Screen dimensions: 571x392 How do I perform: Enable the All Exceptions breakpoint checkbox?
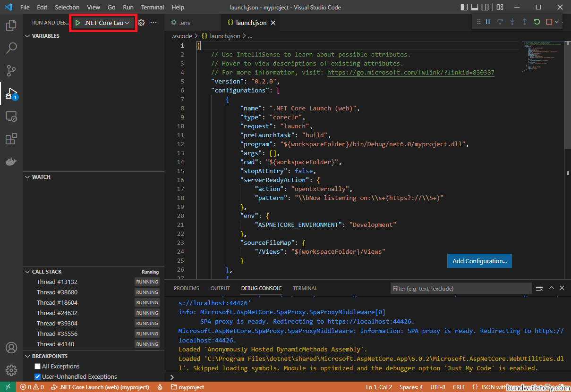click(x=38, y=366)
